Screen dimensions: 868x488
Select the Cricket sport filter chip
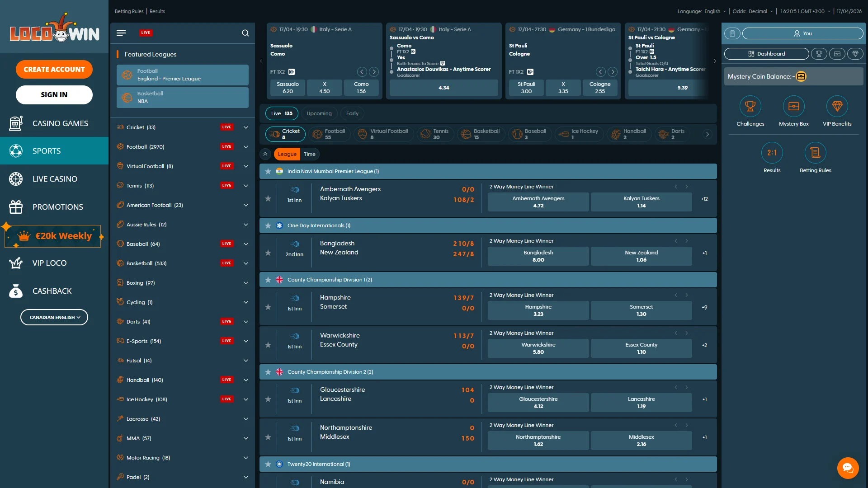tap(285, 134)
